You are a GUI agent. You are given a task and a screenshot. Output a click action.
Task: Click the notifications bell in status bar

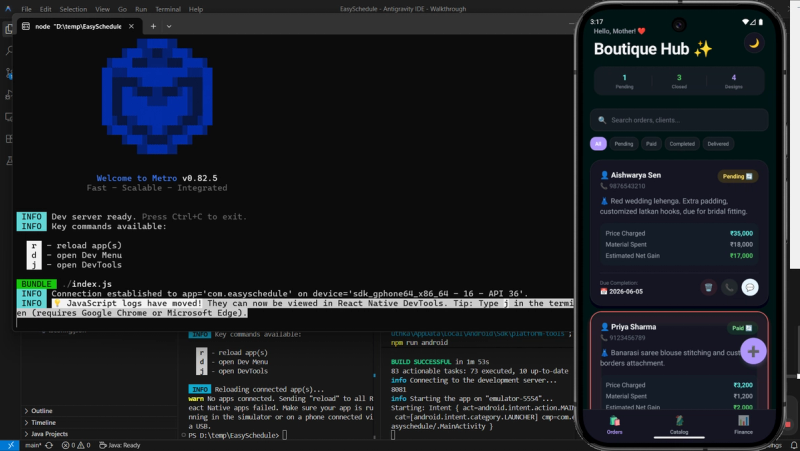(794, 445)
